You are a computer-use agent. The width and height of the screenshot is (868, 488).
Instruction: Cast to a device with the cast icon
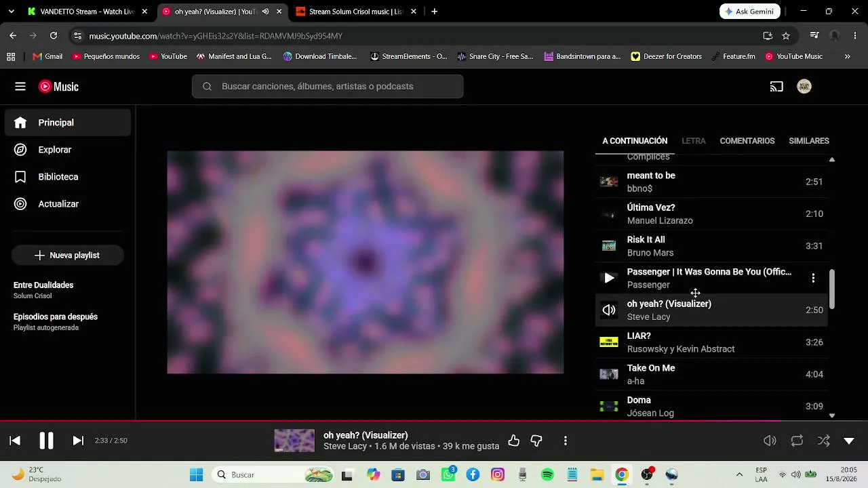pos(776,86)
